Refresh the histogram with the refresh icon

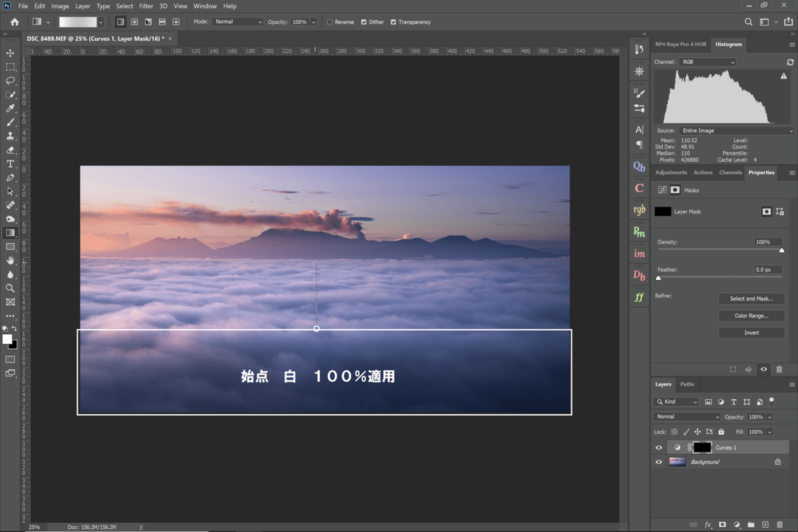tap(790, 62)
